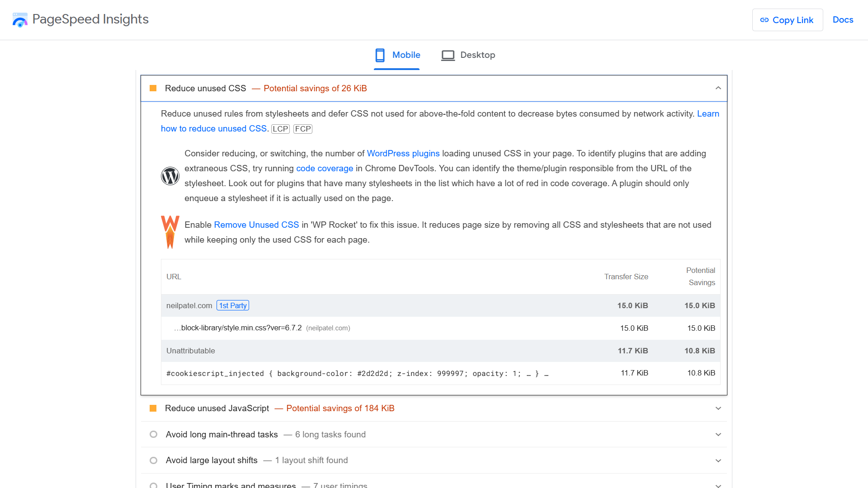The image size is (868, 488).
Task: Click grey circle beside Avoid large layout shifts
Action: (154, 460)
